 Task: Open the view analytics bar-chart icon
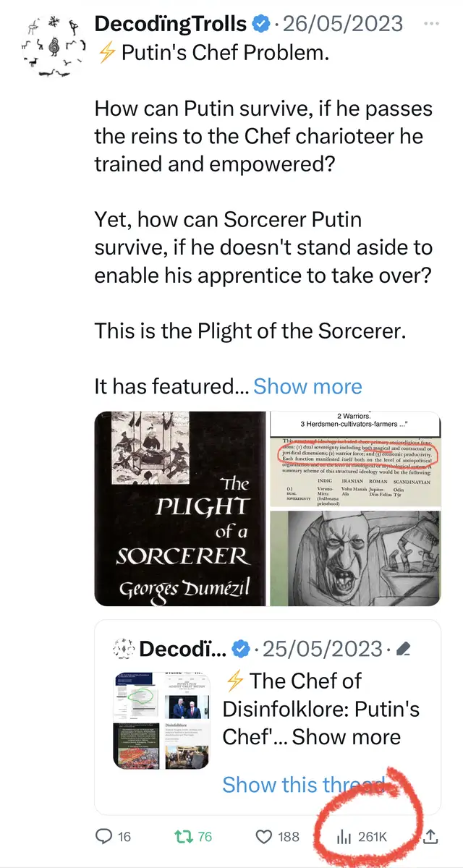coord(343,836)
